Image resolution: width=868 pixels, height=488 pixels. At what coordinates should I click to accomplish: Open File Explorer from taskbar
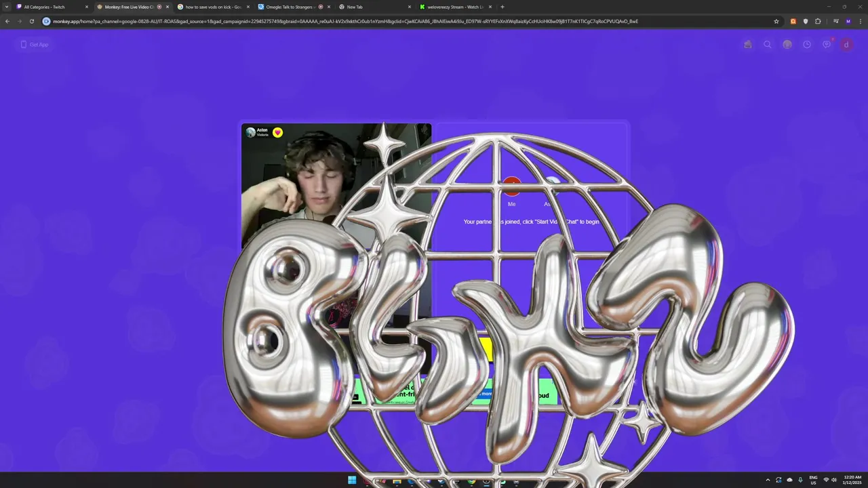point(397,482)
